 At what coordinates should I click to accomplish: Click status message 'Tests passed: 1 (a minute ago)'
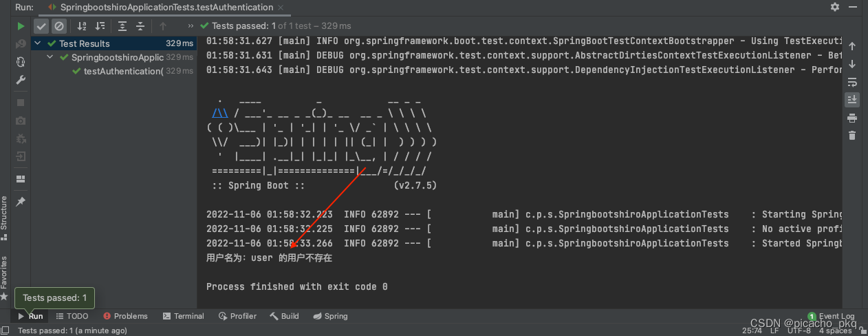click(x=72, y=330)
